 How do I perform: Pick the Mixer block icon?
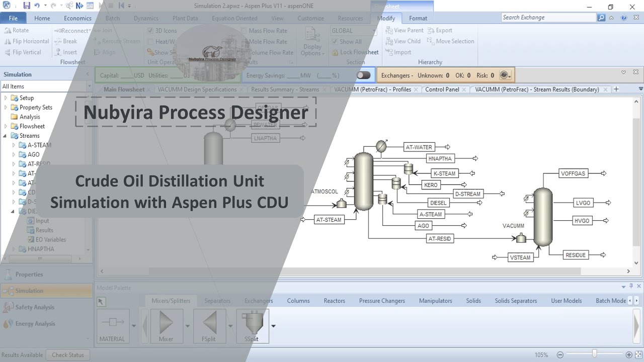click(x=166, y=326)
